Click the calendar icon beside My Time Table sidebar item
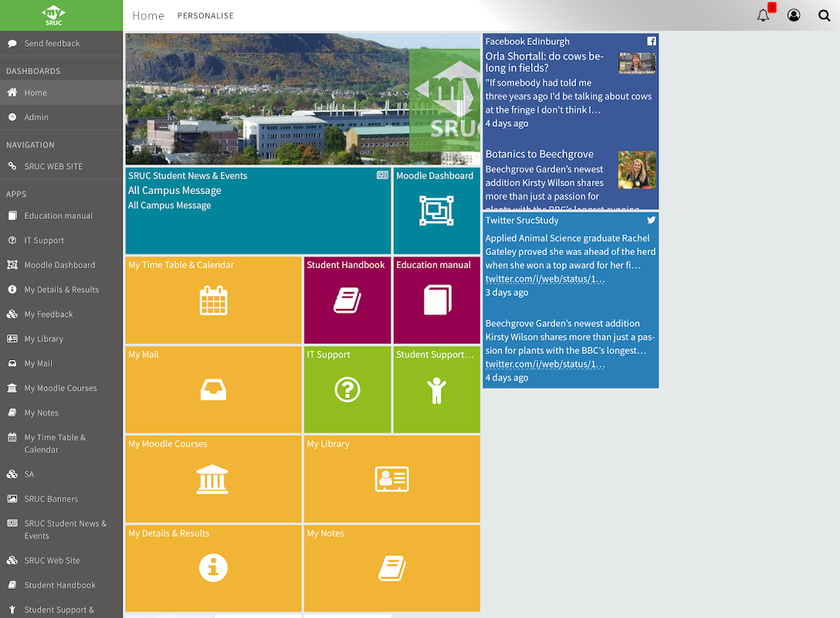Viewport: 840px width, 618px height. click(x=12, y=437)
